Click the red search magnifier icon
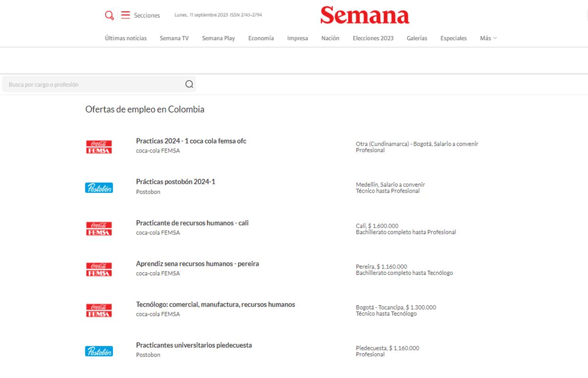The image size is (588, 378). (x=109, y=15)
